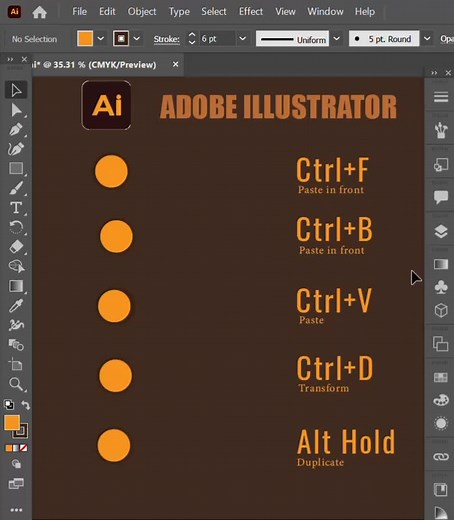
Task: Click orange fill swatch in control bar
Action: click(x=85, y=39)
